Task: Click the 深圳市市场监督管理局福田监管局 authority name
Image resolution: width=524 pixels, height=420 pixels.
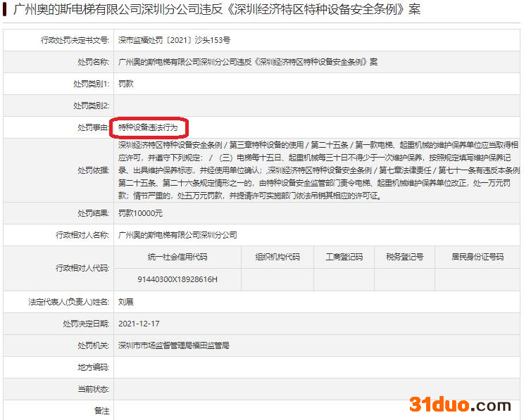Action: click(173, 345)
